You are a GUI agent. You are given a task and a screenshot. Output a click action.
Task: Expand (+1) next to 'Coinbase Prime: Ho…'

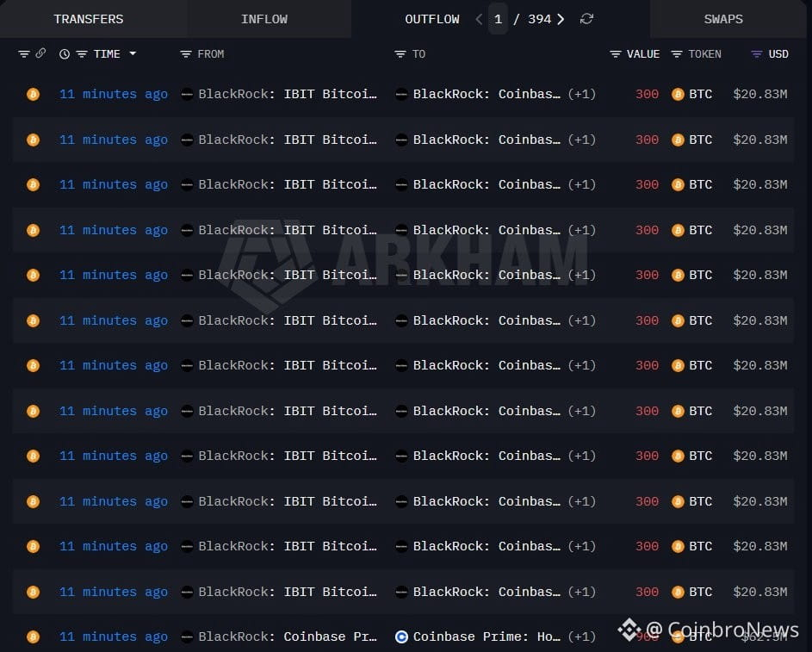pos(581,636)
